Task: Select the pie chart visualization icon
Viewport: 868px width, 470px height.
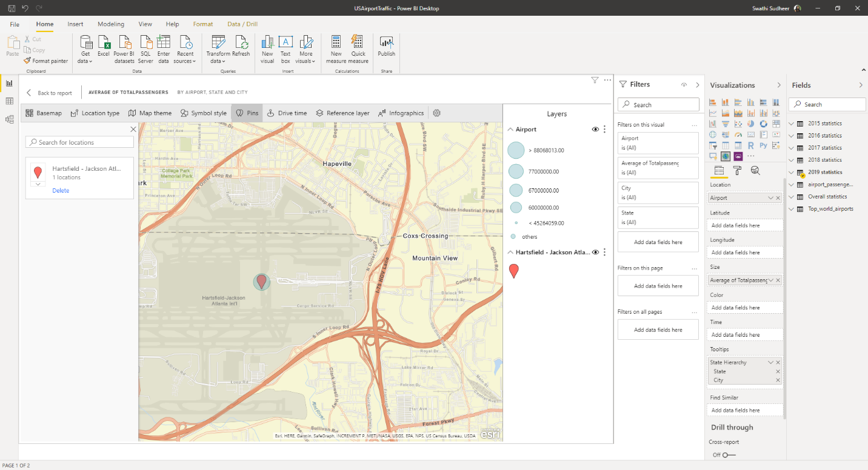Action: pos(750,124)
